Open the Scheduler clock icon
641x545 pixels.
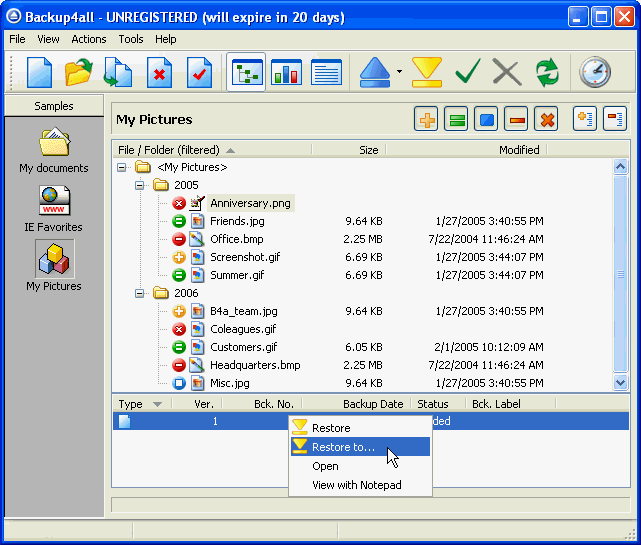[595, 72]
